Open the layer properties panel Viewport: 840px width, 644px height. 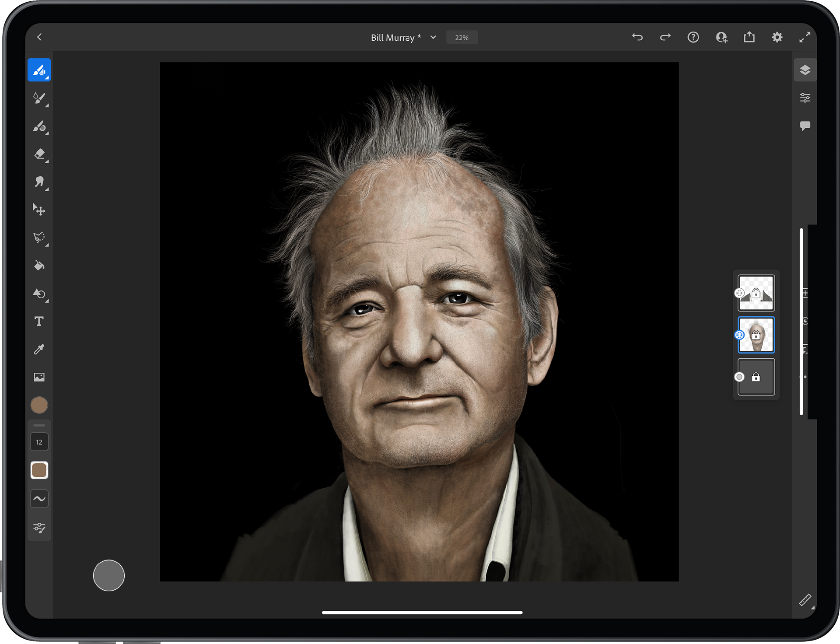tap(805, 98)
